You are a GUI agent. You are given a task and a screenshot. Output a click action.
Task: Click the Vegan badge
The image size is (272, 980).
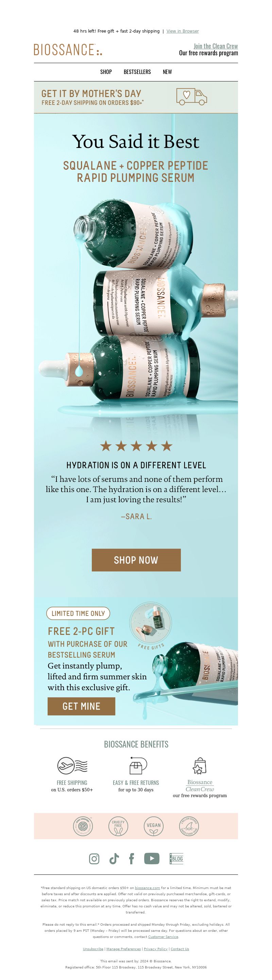click(x=154, y=826)
